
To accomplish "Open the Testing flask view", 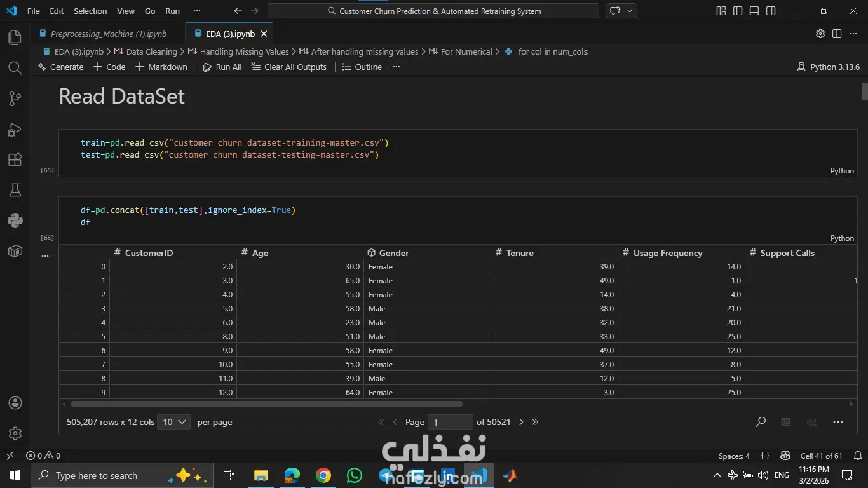I will tap(15, 190).
